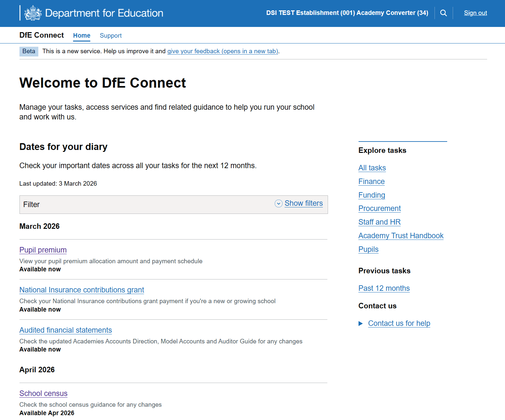
Task: Click the chevron icon beside Show filters
Action: [x=278, y=204]
